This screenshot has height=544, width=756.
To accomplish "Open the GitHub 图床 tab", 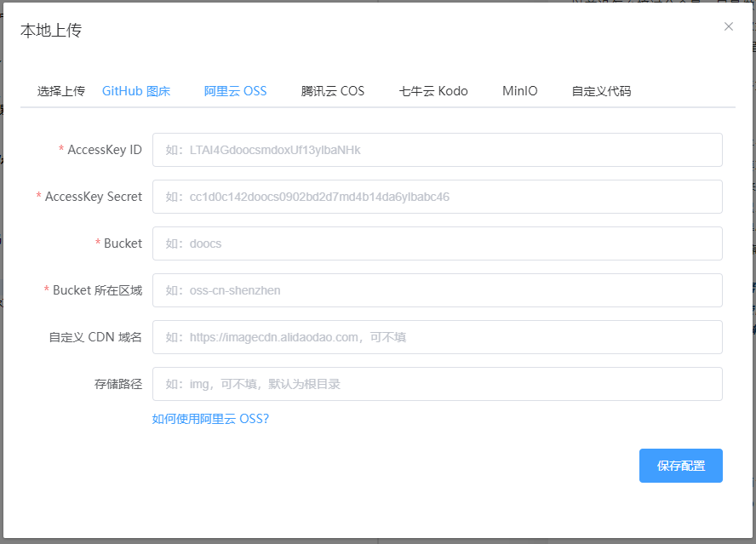I will click(136, 91).
